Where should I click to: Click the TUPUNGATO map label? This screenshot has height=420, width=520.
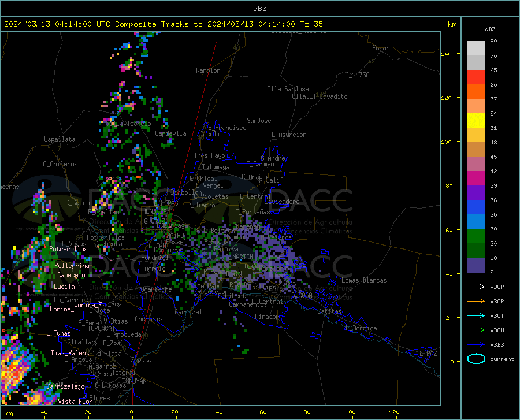tap(103, 329)
